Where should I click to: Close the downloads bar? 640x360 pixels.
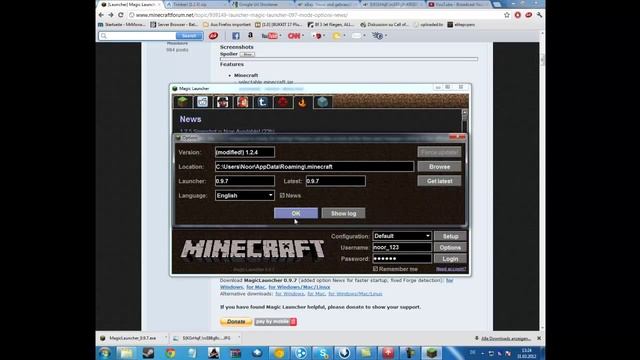click(539, 338)
